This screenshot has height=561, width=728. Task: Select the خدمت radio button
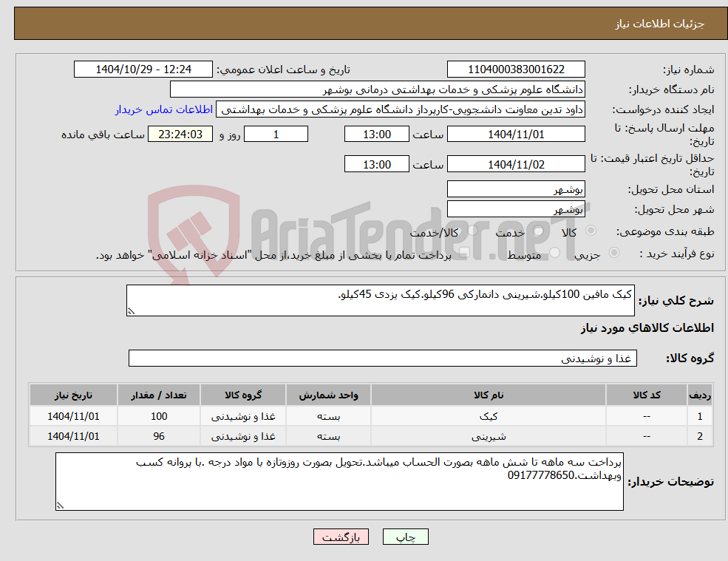pyautogui.click(x=538, y=231)
